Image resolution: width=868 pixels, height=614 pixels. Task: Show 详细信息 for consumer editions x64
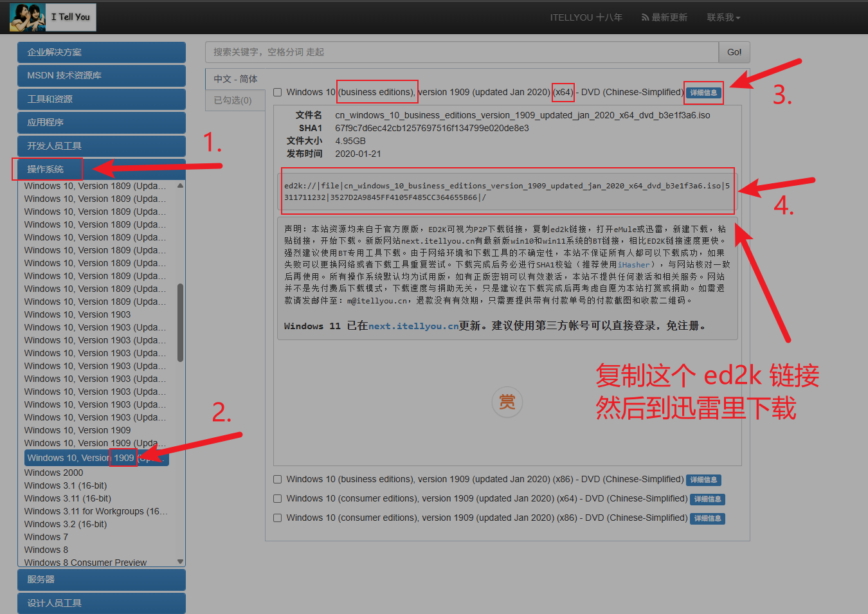[708, 500]
